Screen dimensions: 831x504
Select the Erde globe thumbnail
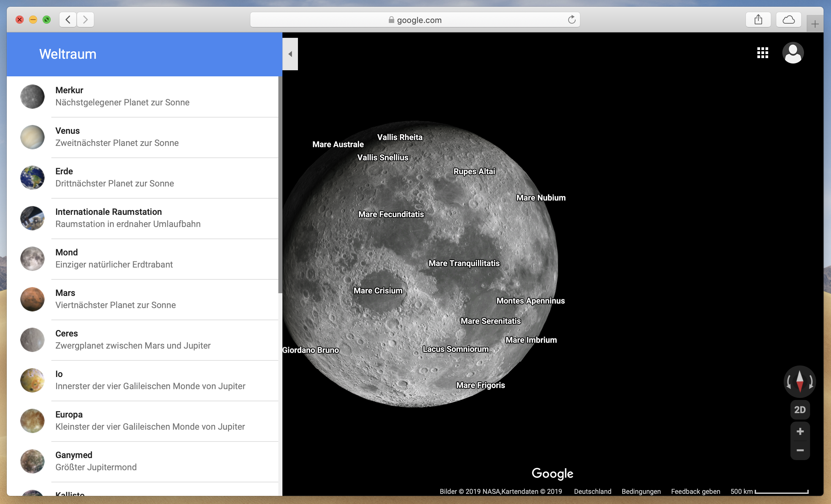point(32,178)
